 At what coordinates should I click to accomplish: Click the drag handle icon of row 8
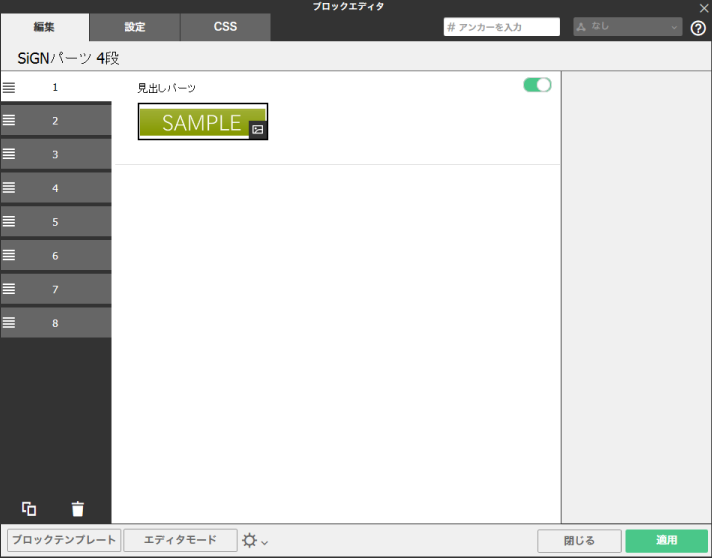coord(9,322)
